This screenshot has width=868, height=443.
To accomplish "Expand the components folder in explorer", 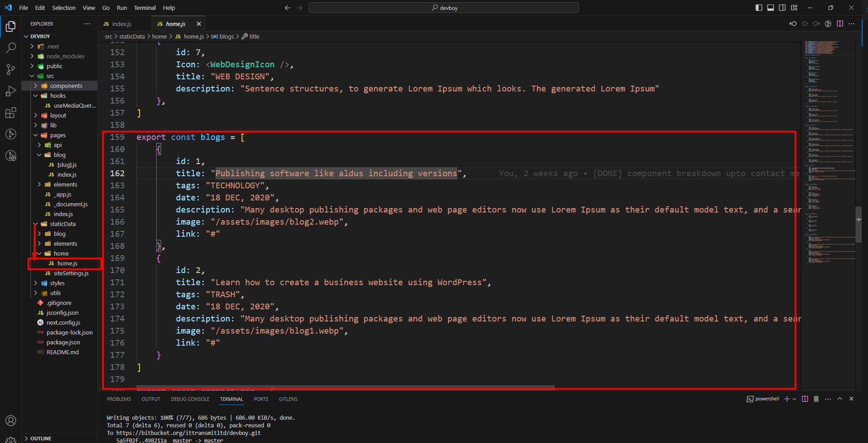I will coord(66,86).
